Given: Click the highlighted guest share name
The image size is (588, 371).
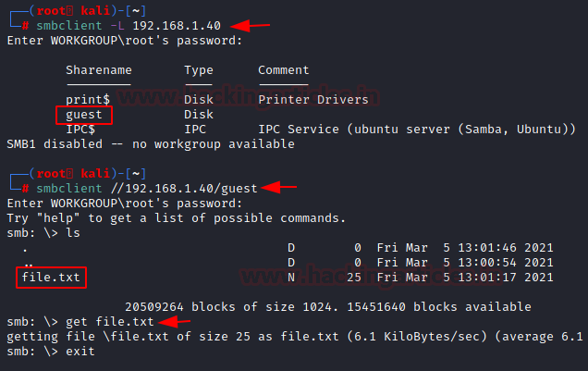Looking at the screenshot, I should click(84, 115).
